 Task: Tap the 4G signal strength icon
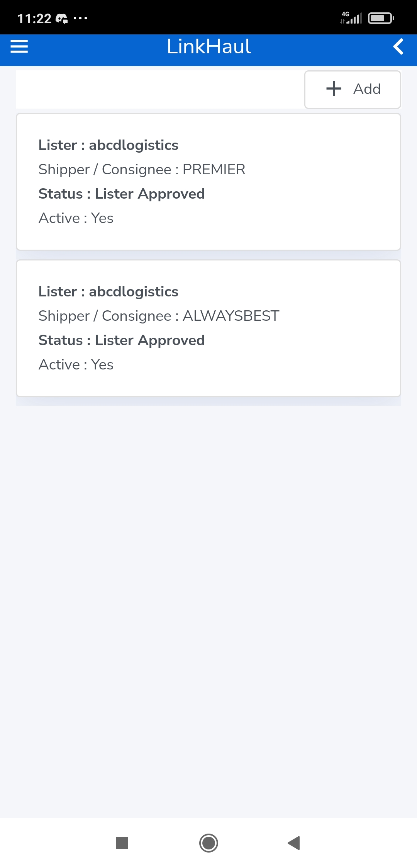pyautogui.click(x=351, y=18)
